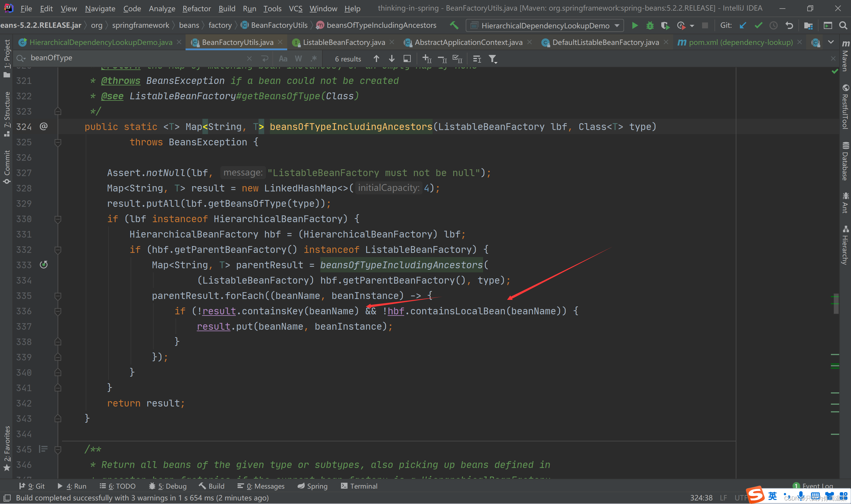
Task: Collapse the method body fold at line 325
Action: pyautogui.click(x=58, y=142)
